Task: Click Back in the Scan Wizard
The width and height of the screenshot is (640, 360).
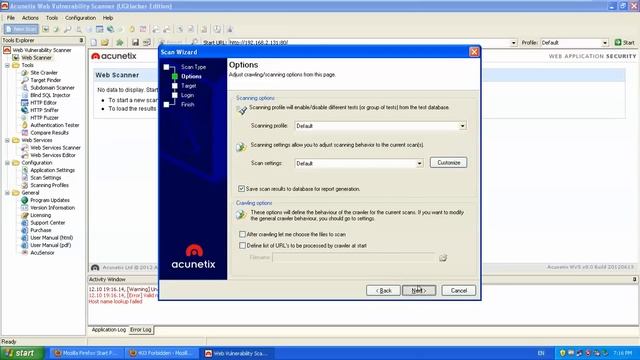Action: (383, 290)
